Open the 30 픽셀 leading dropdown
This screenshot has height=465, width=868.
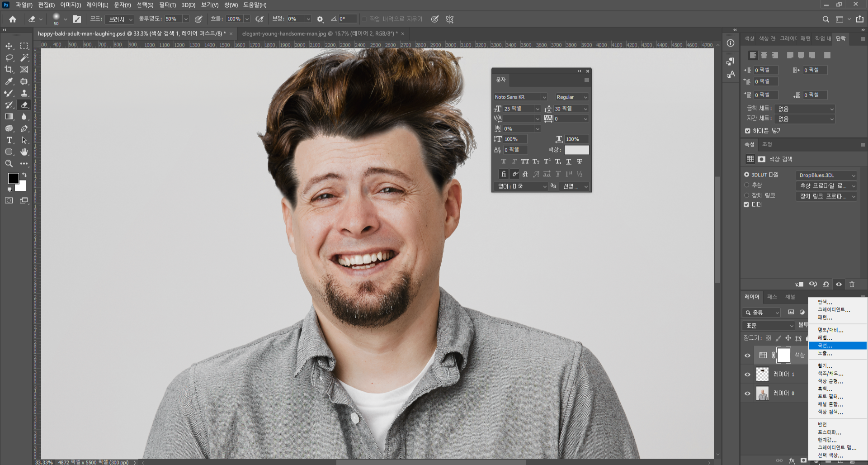click(x=585, y=109)
